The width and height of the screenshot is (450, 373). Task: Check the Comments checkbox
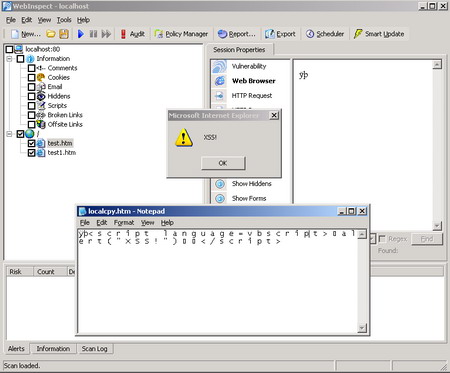coord(31,68)
